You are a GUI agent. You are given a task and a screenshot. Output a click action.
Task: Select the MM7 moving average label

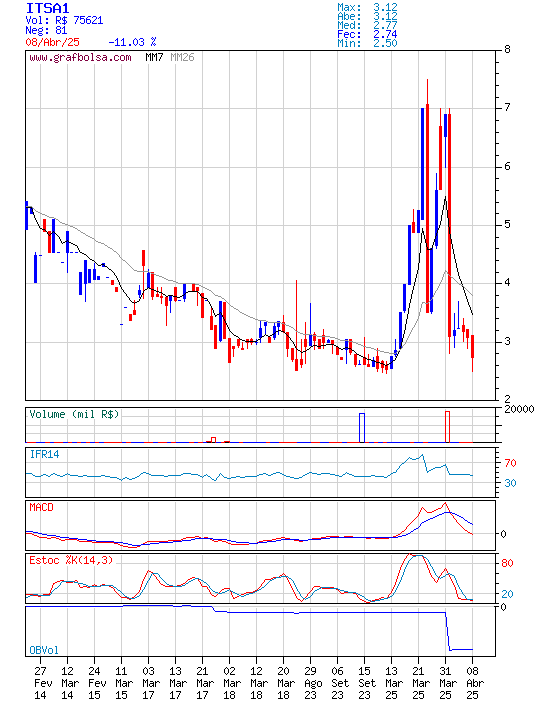(x=154, y=57)
